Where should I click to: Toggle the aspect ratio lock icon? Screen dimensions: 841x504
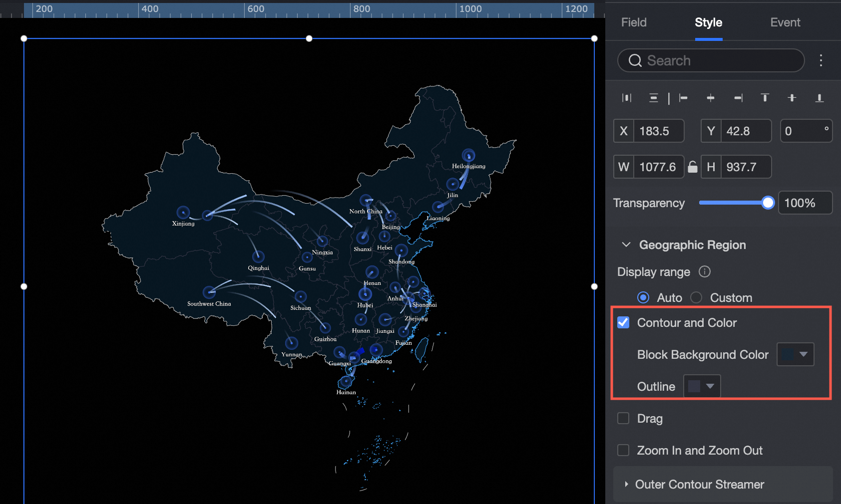point(693,167)
